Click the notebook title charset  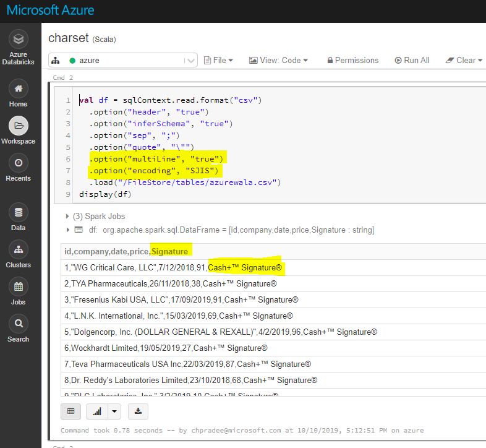[69, 38]
